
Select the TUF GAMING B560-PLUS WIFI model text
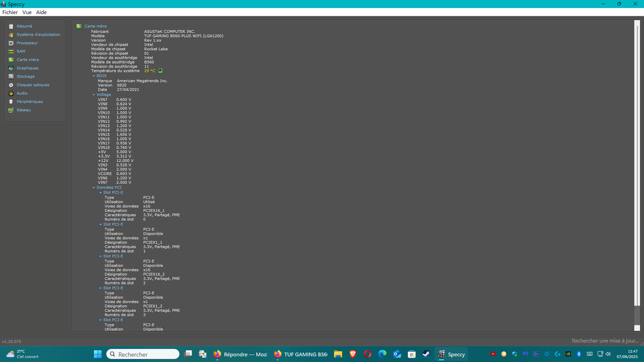click(184, 36)
